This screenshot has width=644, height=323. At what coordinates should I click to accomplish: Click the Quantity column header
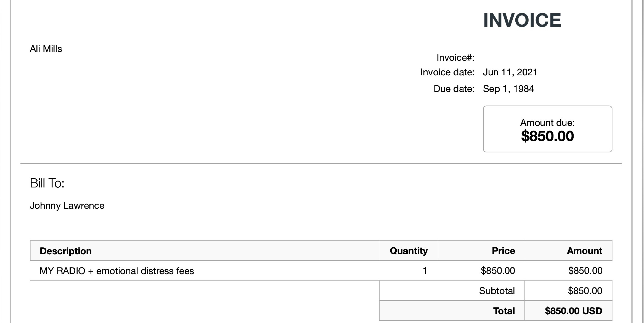[409, 251]
